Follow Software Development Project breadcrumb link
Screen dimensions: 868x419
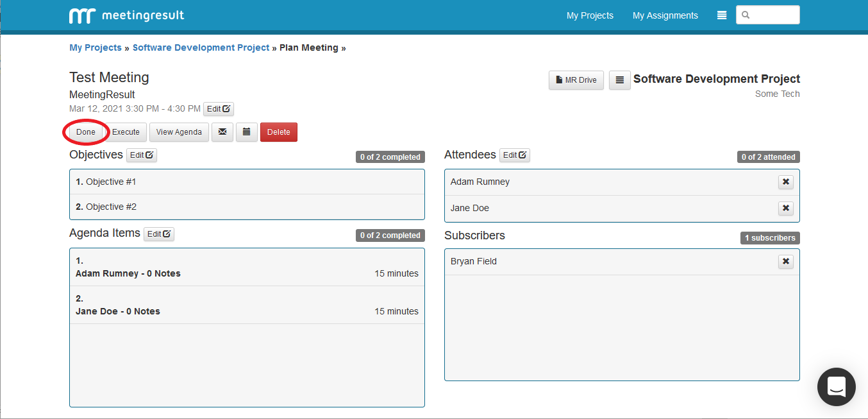click(x=201, y=47)
